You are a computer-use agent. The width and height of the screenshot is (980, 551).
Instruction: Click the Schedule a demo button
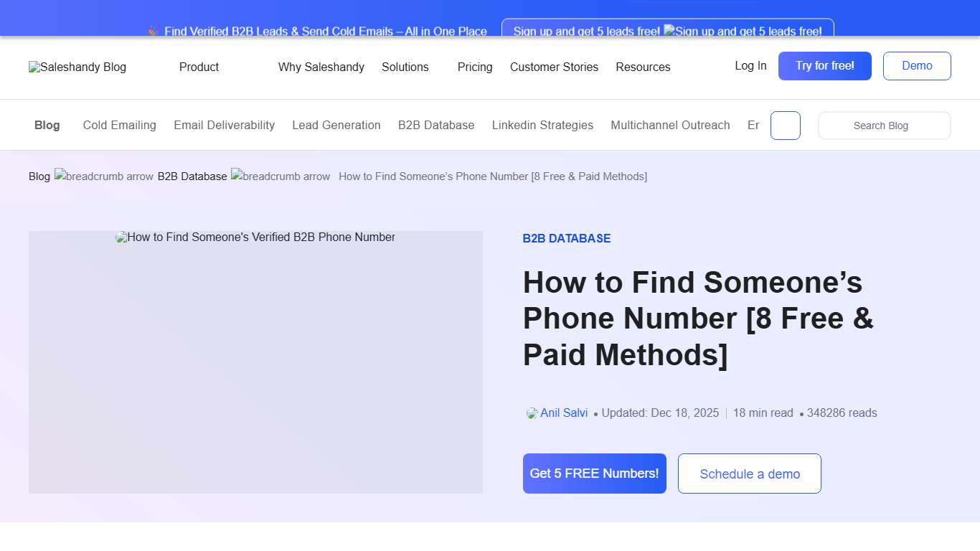tap(749, 474)
